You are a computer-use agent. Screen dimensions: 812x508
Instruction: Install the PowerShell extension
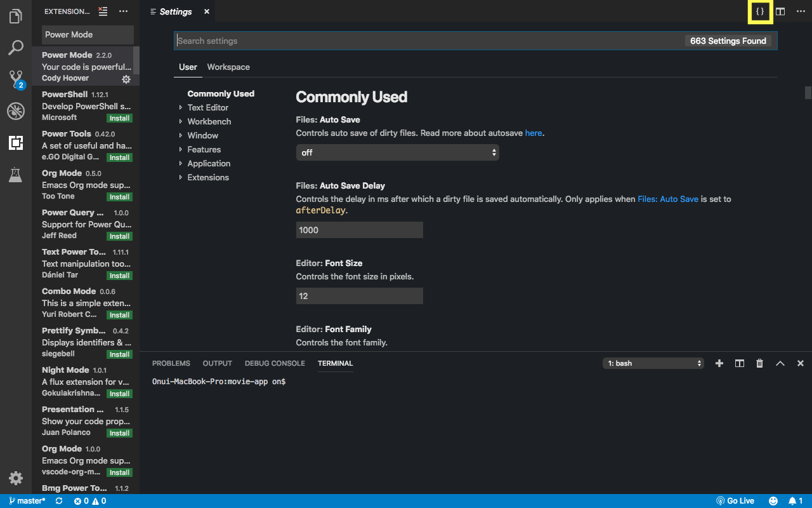[x=119, y=118]
